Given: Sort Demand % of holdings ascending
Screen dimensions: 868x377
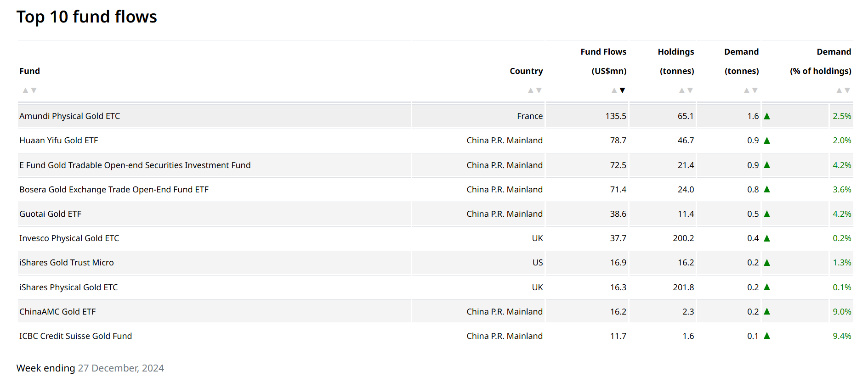Looking at the screenshot, I should coord(839,90).
